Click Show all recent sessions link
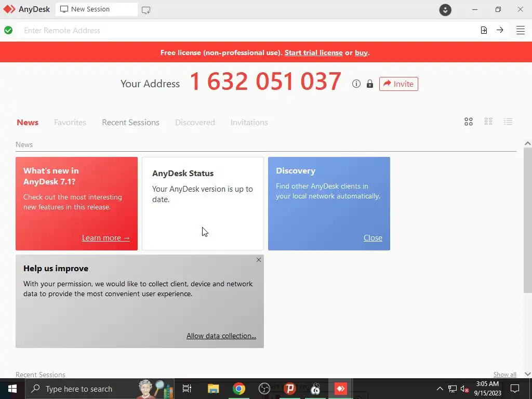 (x=504, y=374)
